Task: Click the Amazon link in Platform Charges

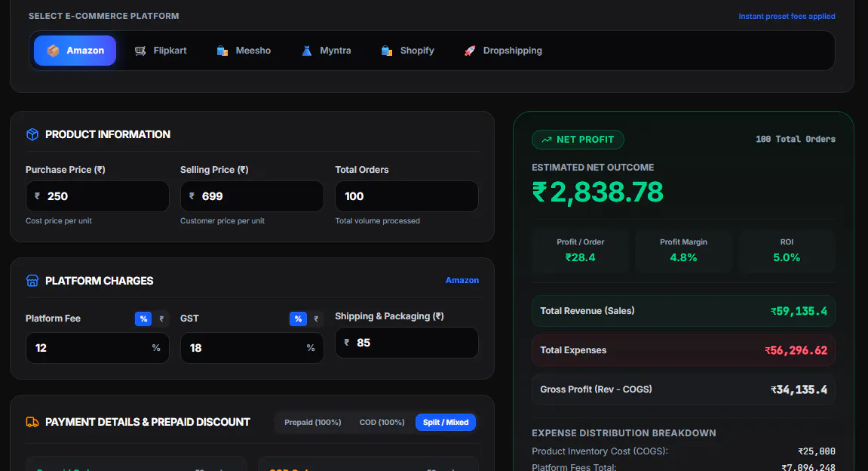Action: tap(462, 280)
